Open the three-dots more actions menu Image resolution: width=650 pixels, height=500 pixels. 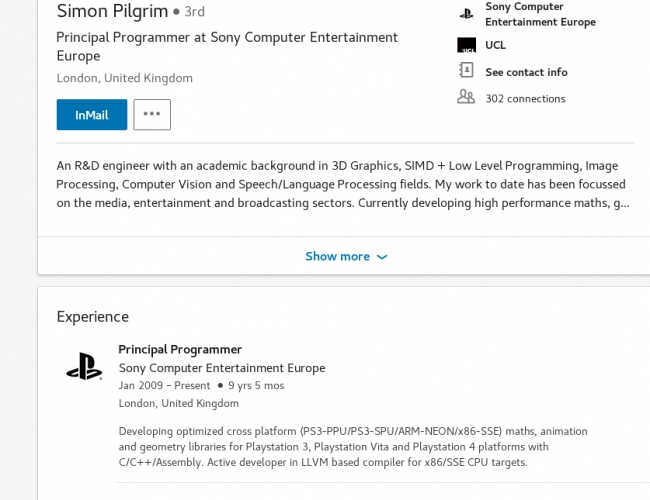tap(152, 115)
